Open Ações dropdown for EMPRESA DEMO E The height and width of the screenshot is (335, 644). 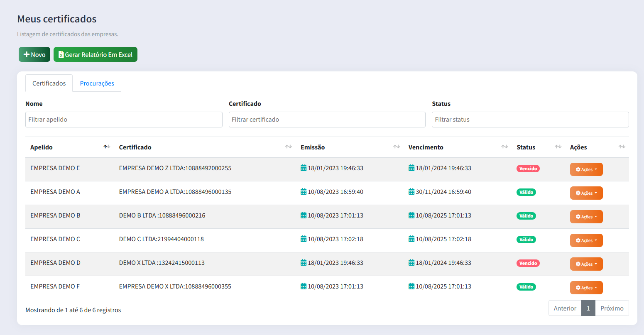point(586,169)
